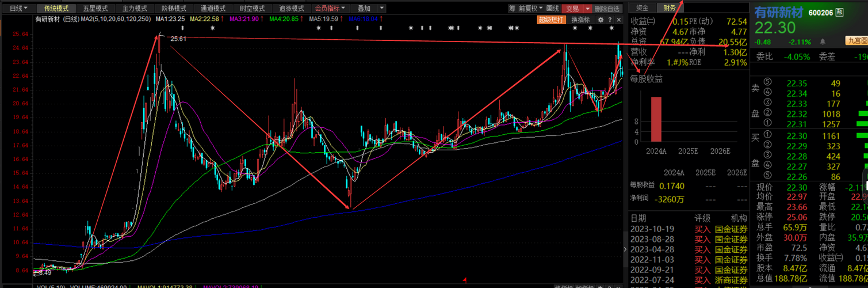868x288 pixels.
Task: Click sell level 2 price 22.32
Action: [796, 114]
